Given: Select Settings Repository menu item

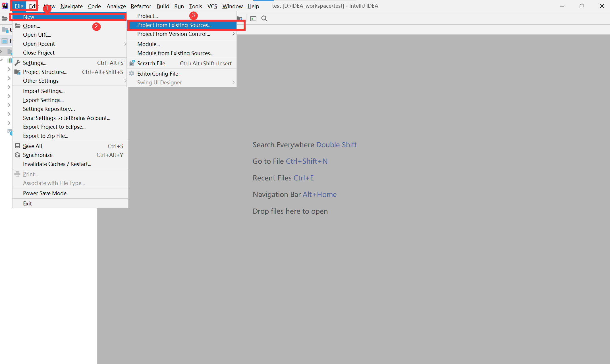Looking at the screenshot, I should pyautogui.click(x=49, y=109).
